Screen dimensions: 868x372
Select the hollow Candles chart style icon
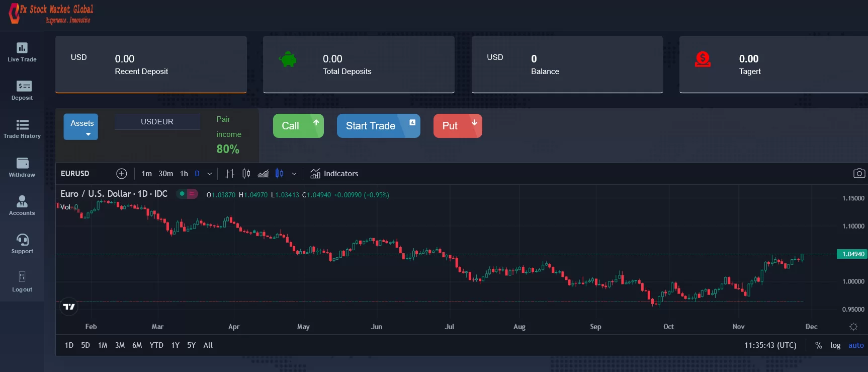[x=246, y=174]
